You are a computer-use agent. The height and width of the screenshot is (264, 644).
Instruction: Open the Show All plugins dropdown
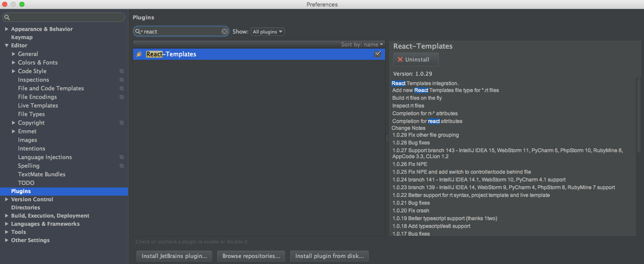(x=267, y=32)
